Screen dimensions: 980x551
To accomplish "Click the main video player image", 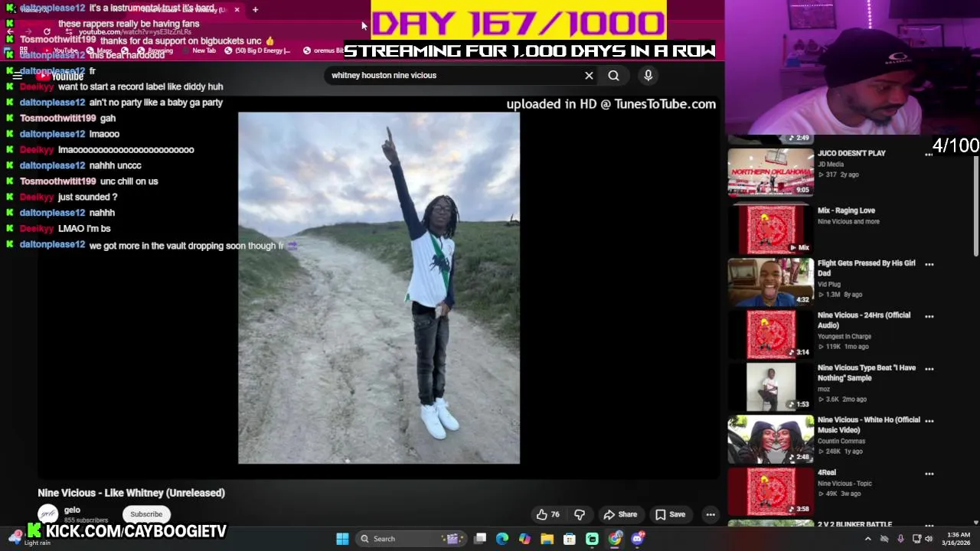I will [379, 289].
